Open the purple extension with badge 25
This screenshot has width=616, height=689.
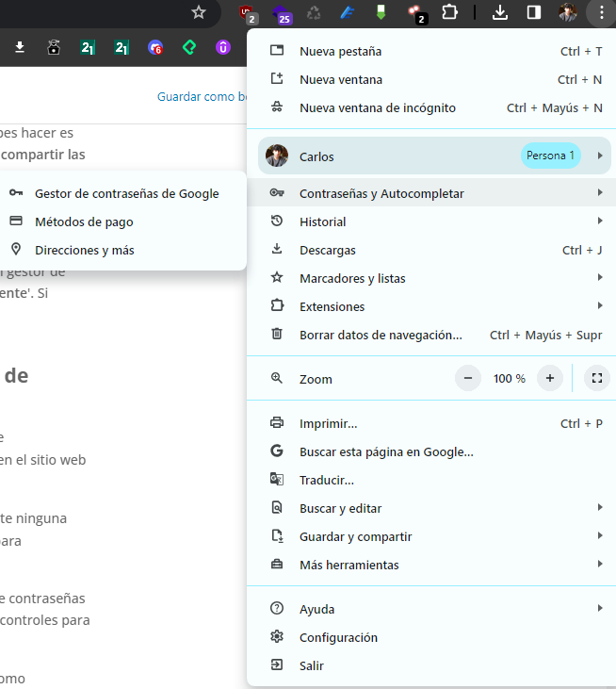point(281,13)
